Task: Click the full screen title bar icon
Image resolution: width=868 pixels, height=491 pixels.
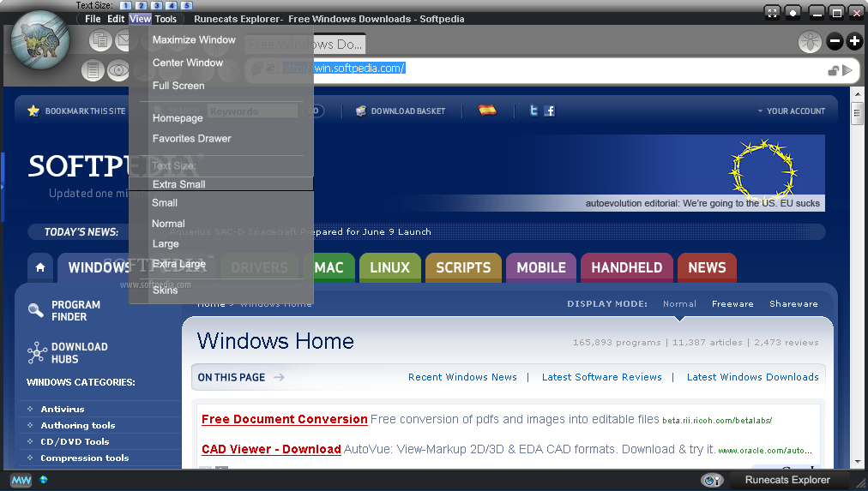Action: point(772,13)
